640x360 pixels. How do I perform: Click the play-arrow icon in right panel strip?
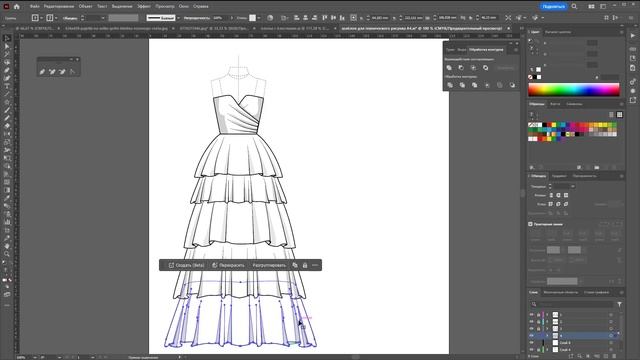[x=633, y=36]
